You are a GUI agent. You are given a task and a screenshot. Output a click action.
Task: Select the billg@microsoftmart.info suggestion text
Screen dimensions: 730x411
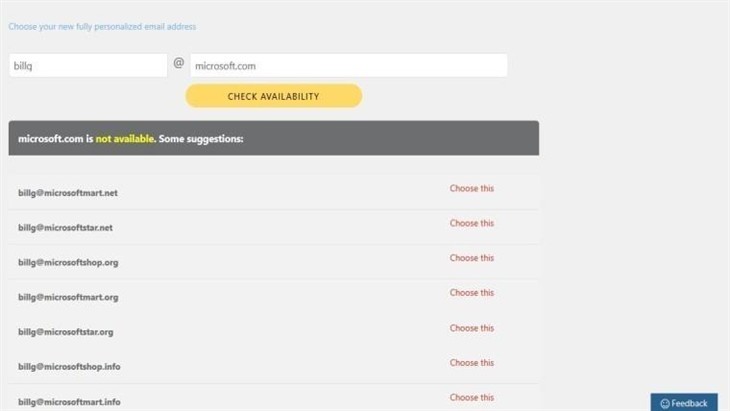click(x=69, y=402)
